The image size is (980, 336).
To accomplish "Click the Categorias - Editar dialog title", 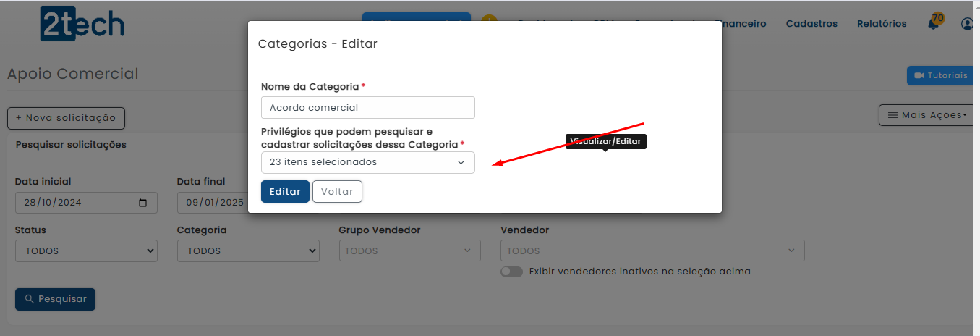I will 318,44.
